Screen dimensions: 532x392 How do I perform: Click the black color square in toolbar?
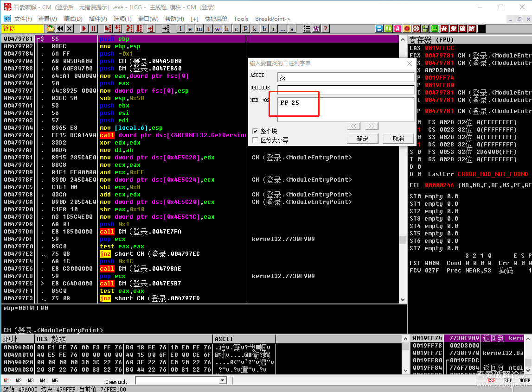pyautogui.click(x=481, y=29)
